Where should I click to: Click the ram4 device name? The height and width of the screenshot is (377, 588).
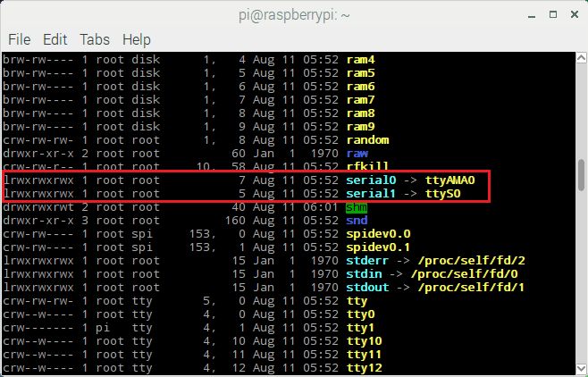[361, 60]
